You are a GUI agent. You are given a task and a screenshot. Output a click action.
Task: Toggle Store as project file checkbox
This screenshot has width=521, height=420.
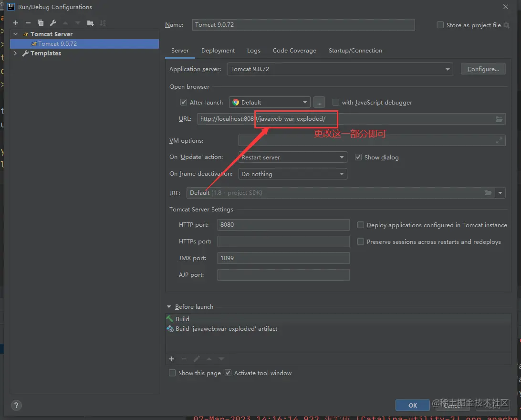[x=440, y=25]
